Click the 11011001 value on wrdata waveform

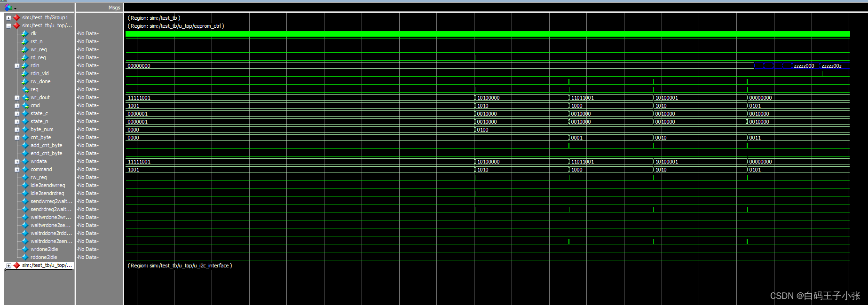point(582,162)
